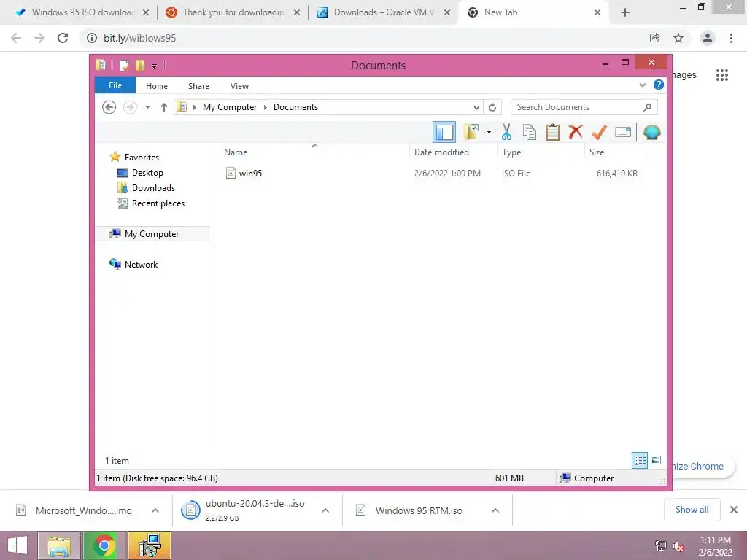Click the Explorer Back arrow button

(x=109, y=107)
